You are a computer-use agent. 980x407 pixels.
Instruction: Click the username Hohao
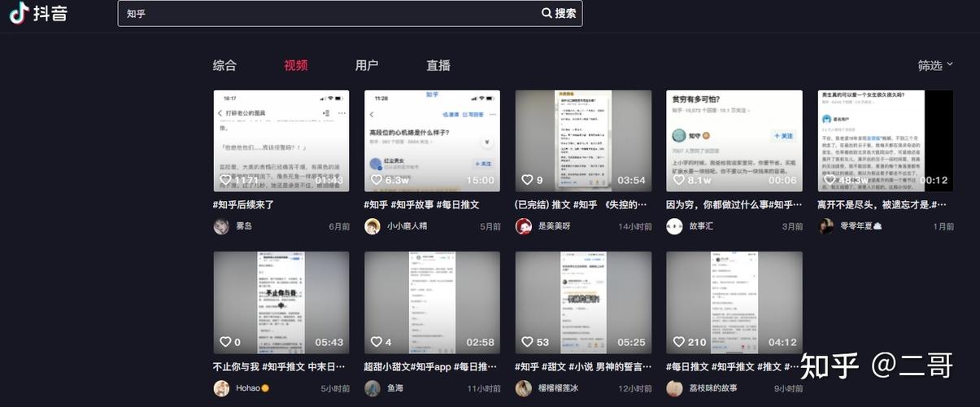[252, 388]
